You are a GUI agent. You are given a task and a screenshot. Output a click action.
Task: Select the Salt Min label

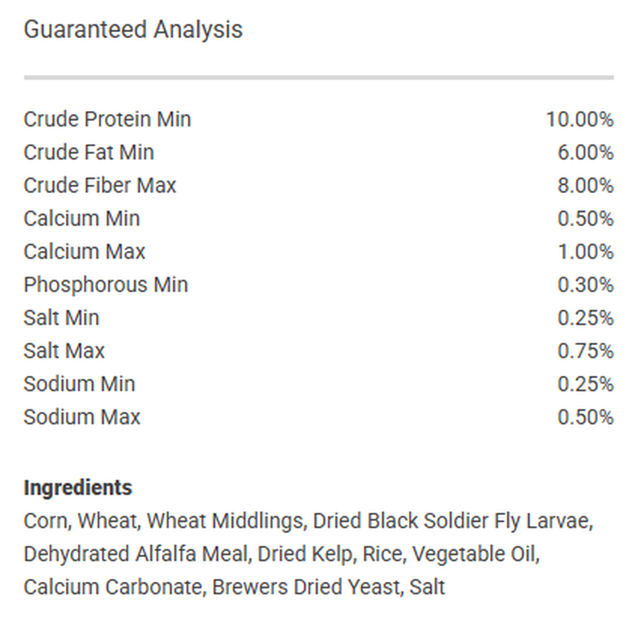[x=62, y=318]
